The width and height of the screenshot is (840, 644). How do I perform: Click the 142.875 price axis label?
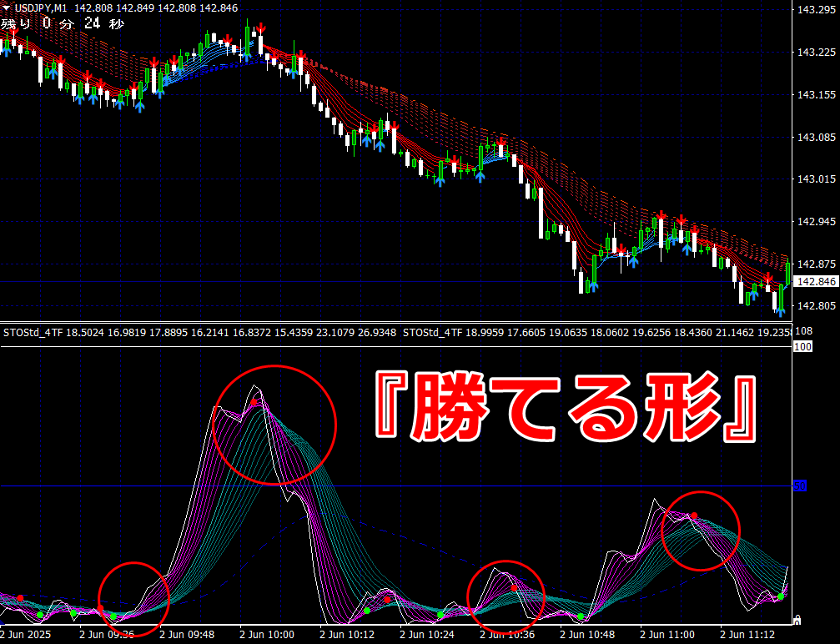pyautogui.click(x=817, y=264)
